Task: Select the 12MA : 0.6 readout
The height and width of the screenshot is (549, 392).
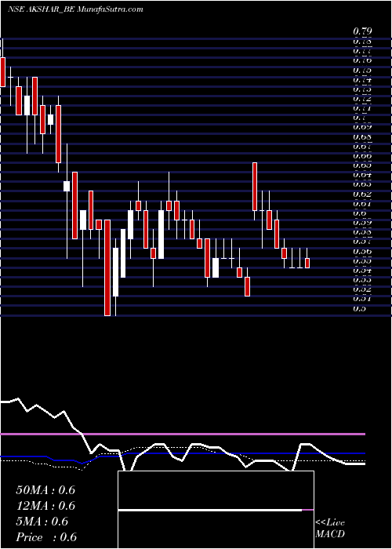Action: (x=45, y=506)
